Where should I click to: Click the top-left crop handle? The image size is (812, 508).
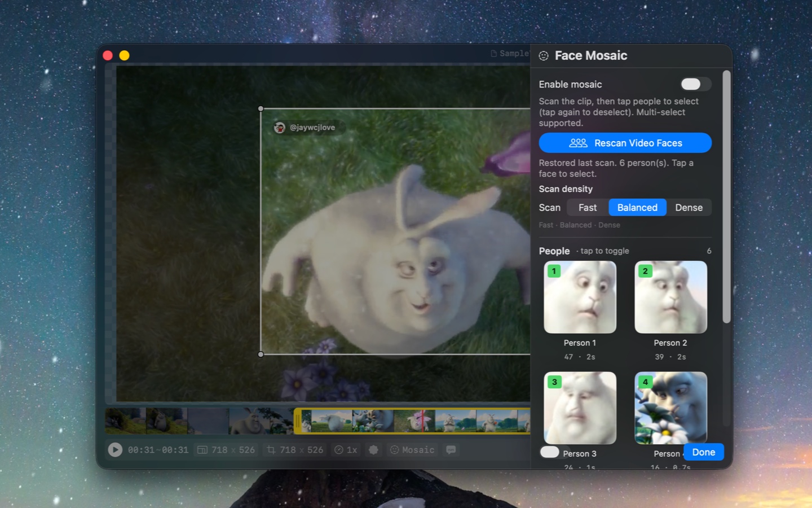click(261, 108)
